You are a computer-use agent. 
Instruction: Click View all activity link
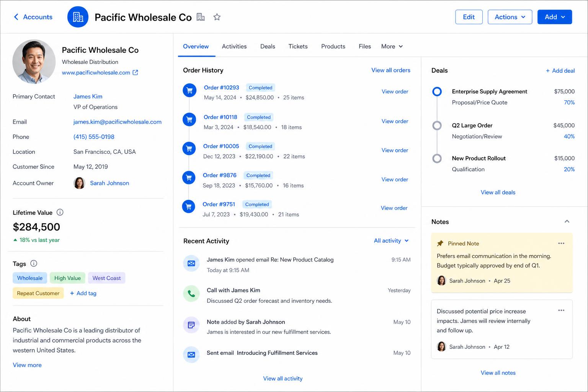[x=283, y=378]
